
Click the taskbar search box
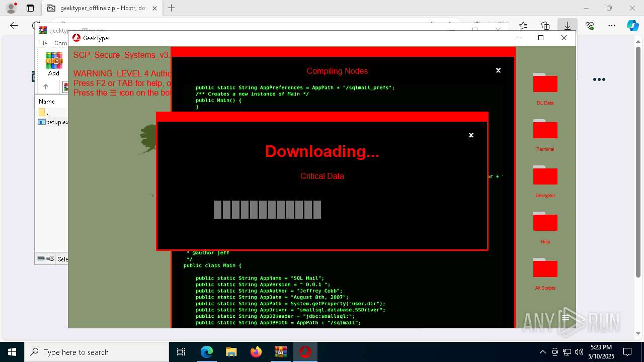(97, 352)
